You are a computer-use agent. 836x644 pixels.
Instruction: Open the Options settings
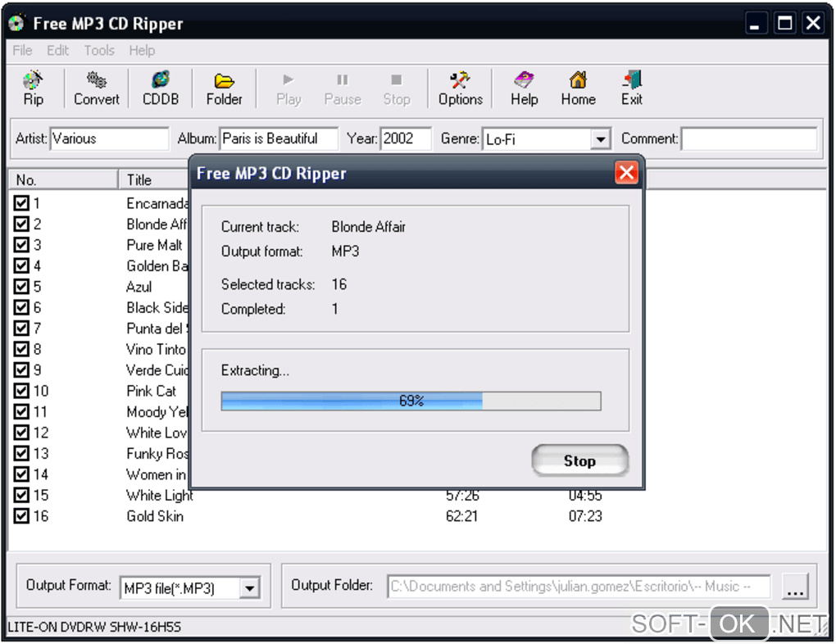[460, 88]
